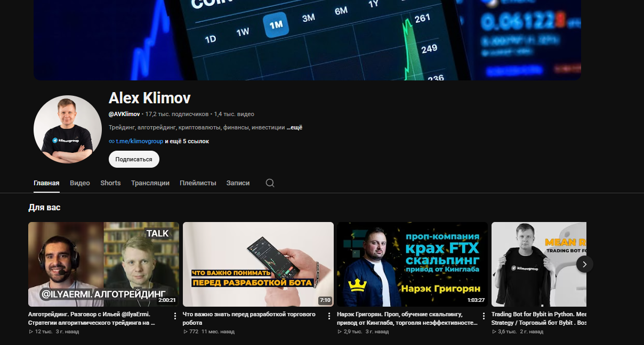644x345 pixels.
Task: Show the other 5 channel links
Action: [187, 142]
